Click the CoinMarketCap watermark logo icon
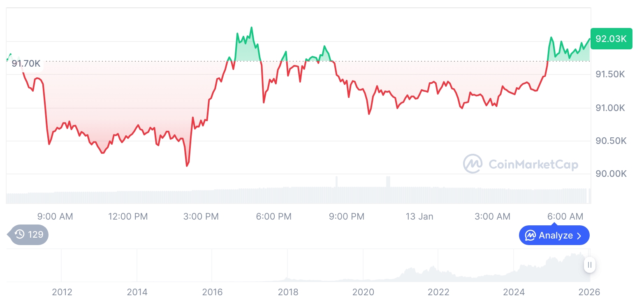The image size is (644, 301). click(473, 164)
